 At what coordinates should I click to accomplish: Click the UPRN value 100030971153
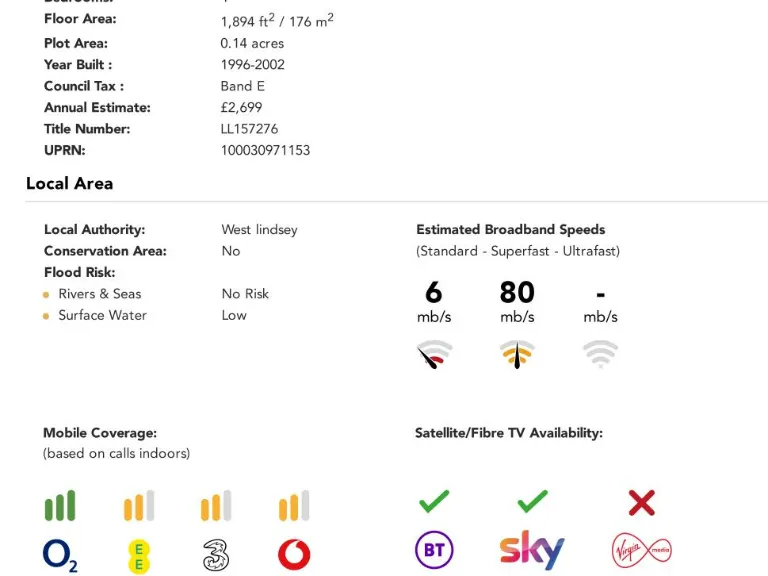tap(265, 150)
